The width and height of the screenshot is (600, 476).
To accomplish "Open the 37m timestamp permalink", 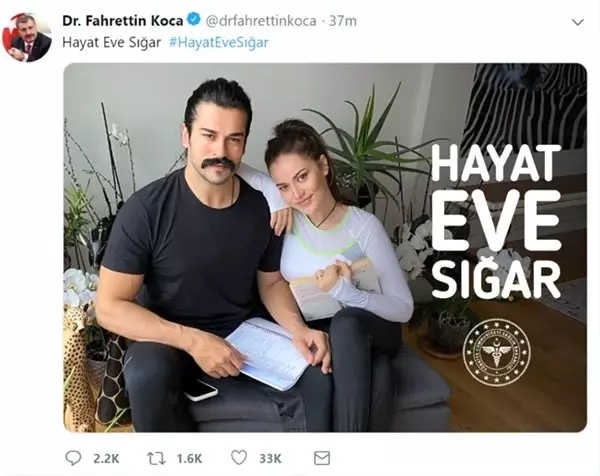I will (343, 21).
